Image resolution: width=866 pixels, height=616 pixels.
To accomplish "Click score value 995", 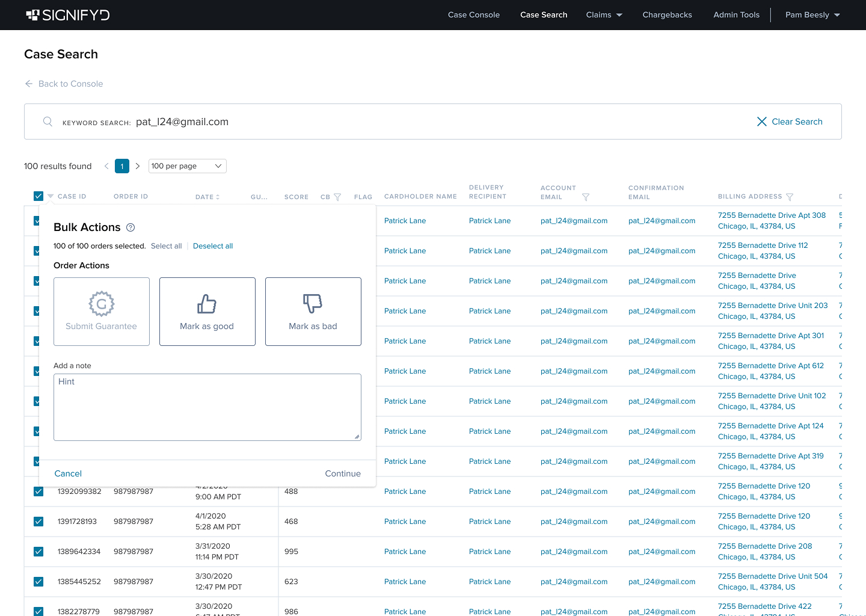I will tap(291, 552).
